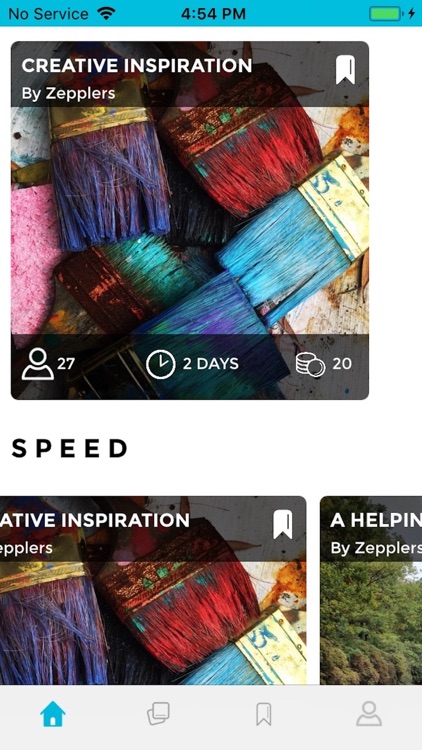The height and width of the screenshot is (750, 422).
Task: Go to the profile tab
Action: point(369,714)
